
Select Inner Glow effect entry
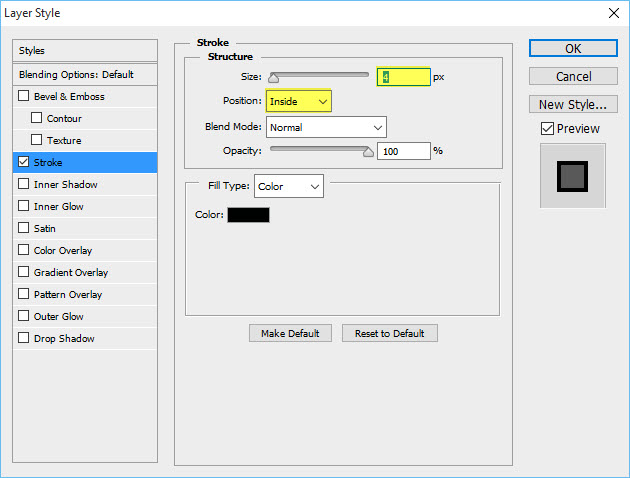tap(58, 207)
